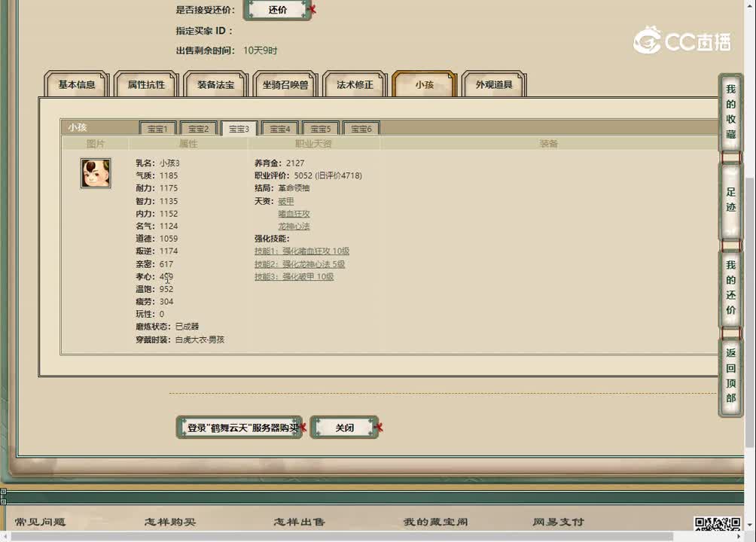Viewport: 756px width, 542px height.
Task: Select the 宝宝3 sub-tab
Action: click(239, 129)
